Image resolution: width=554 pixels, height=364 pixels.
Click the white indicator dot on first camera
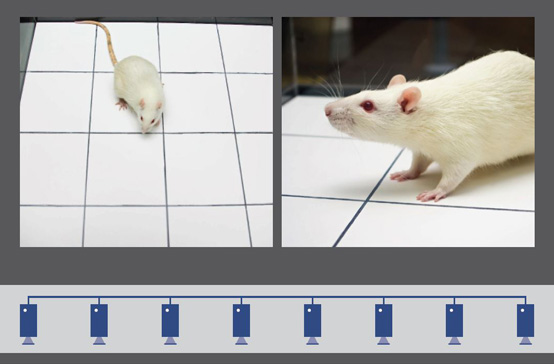click(25, 310)
